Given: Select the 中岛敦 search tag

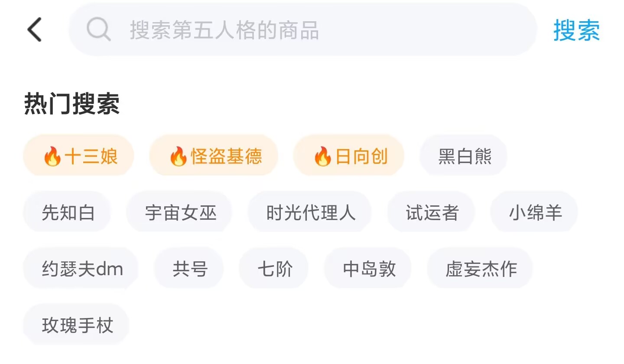Looking at the screenshot, I should pyautogui.click(x=368, y=269).
